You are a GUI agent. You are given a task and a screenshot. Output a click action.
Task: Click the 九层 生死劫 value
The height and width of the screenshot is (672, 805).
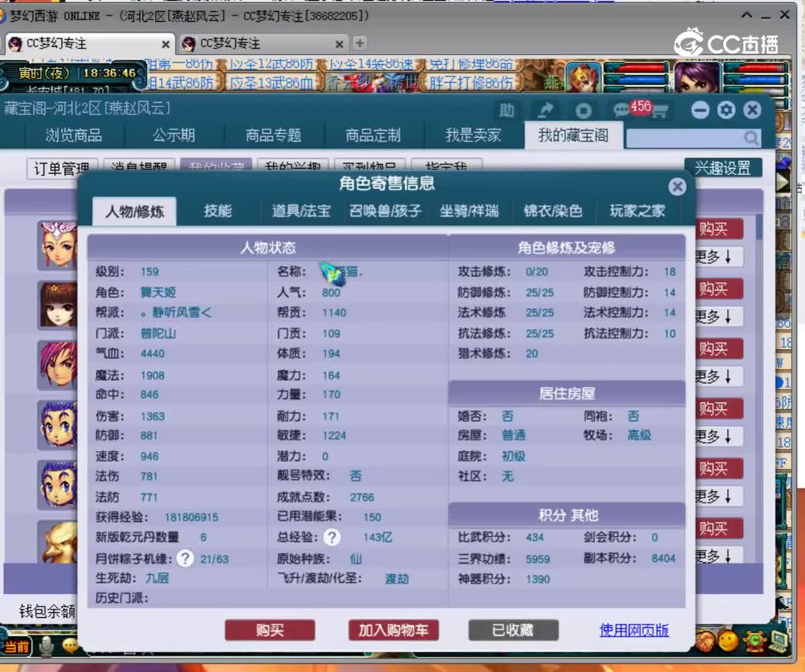pos(157,578)
